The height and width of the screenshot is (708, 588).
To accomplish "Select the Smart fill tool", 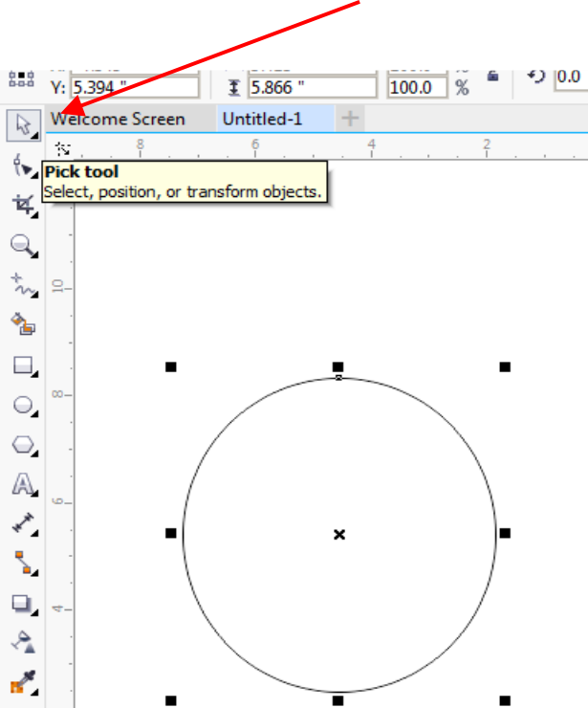I will (x=24, y=324).
